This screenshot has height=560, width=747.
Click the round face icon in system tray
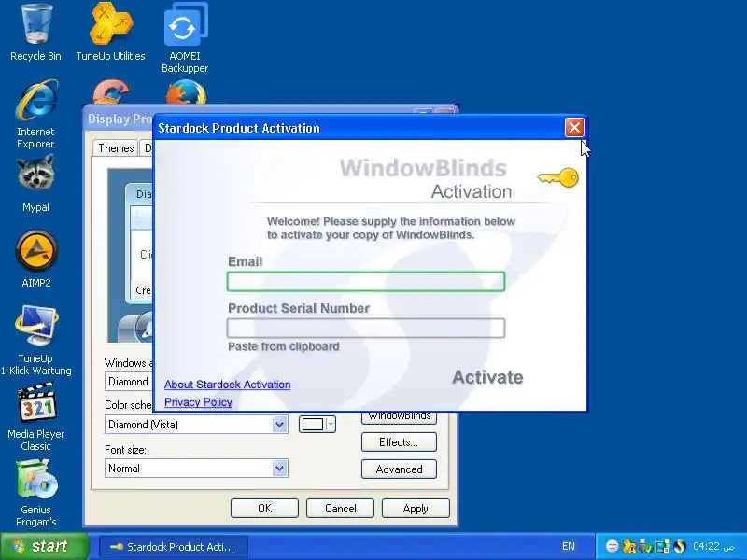(x=613, y=546)
